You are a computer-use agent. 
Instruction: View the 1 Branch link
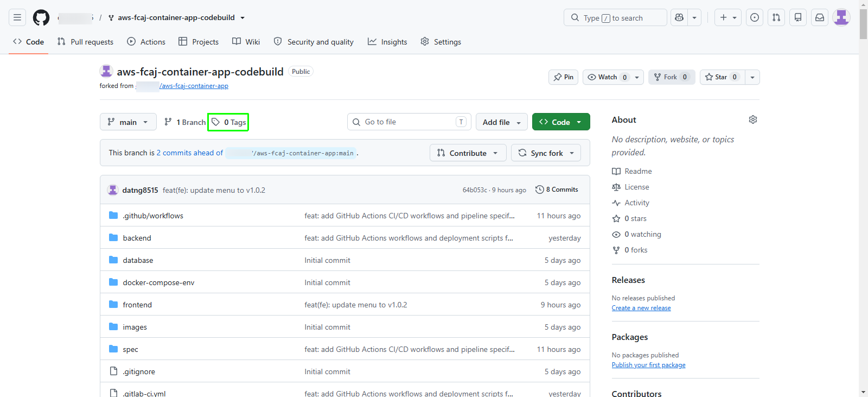click(185, 122)
